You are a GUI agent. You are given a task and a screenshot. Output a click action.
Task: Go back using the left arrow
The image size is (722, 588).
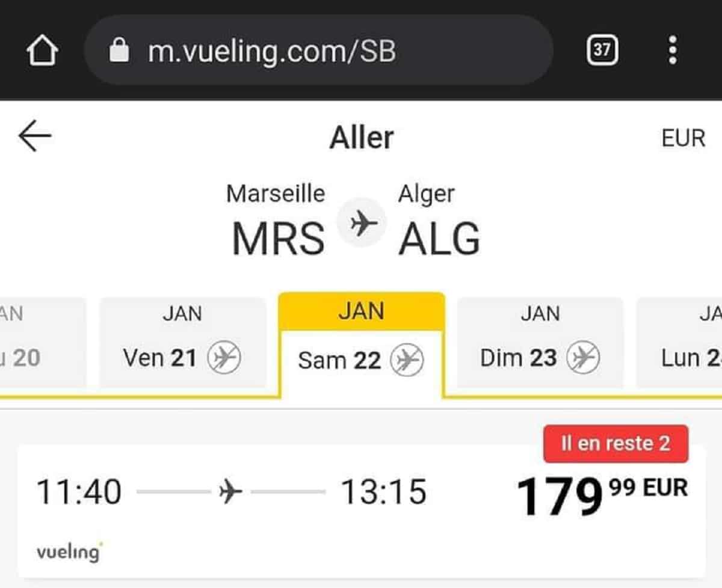35,137
